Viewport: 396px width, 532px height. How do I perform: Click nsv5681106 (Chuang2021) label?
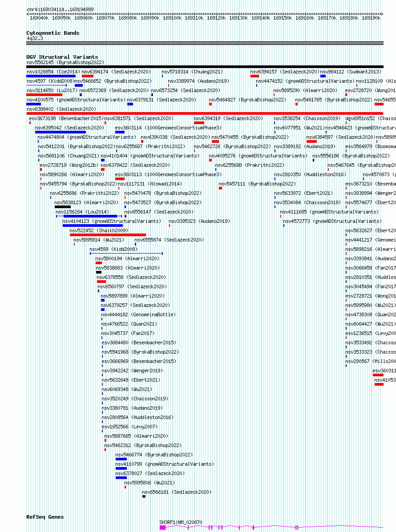click(69, 156)
